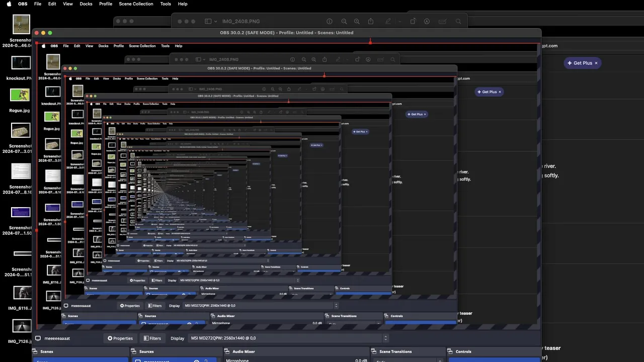Click the Markup toolbar icon in the Preview window

(x=427, y=22)
